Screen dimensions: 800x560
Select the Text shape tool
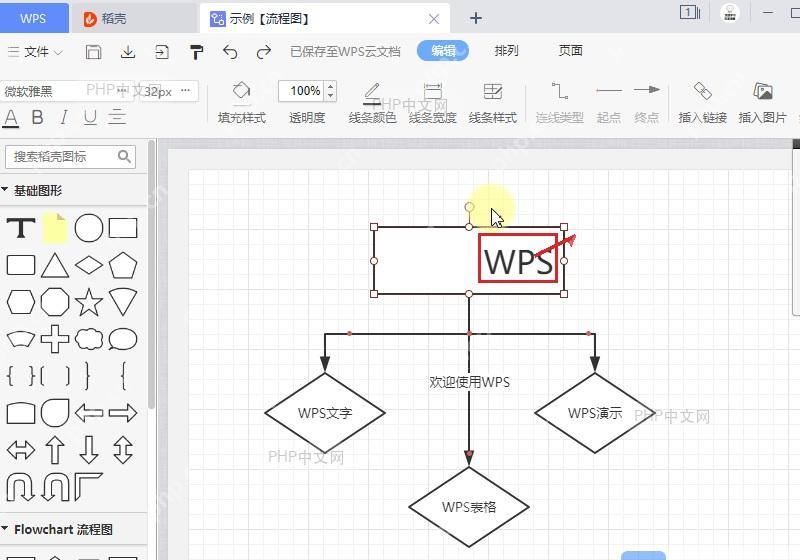pos(21,228)
